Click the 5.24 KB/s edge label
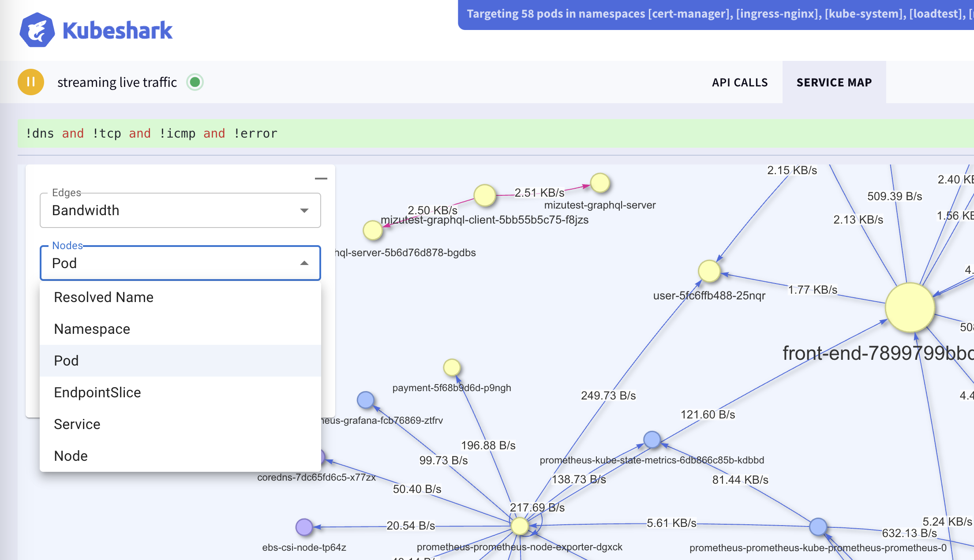The width and height of the screenshot is (974, 560). 947,522
